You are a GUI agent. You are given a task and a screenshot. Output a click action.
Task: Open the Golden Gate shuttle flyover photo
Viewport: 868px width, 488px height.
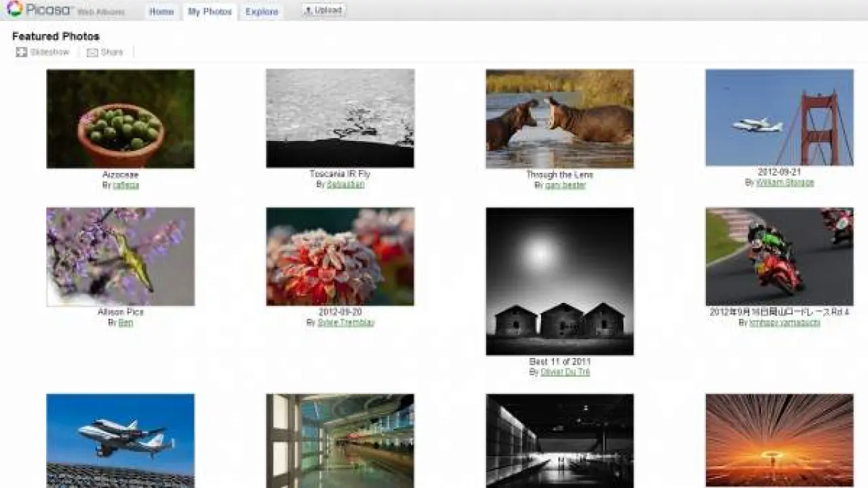pyautogui.click(x=779, y=117)
